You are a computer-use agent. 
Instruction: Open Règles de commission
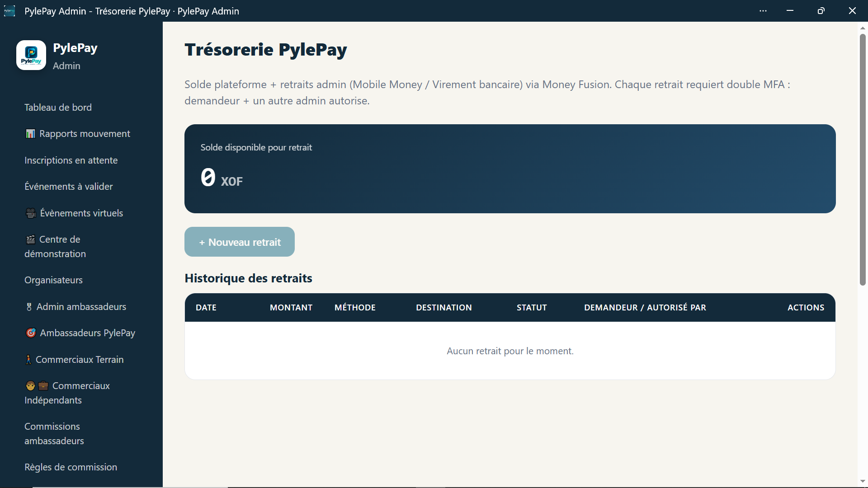[x=71, y=467]
